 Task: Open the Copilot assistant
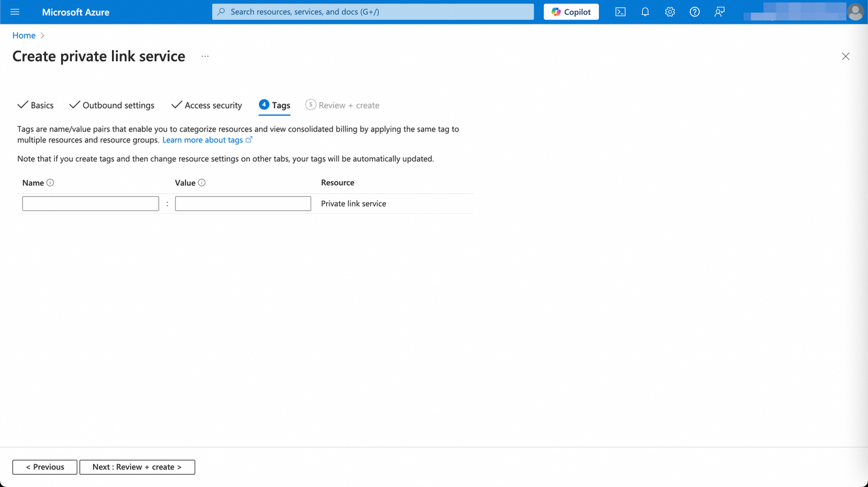570,12
